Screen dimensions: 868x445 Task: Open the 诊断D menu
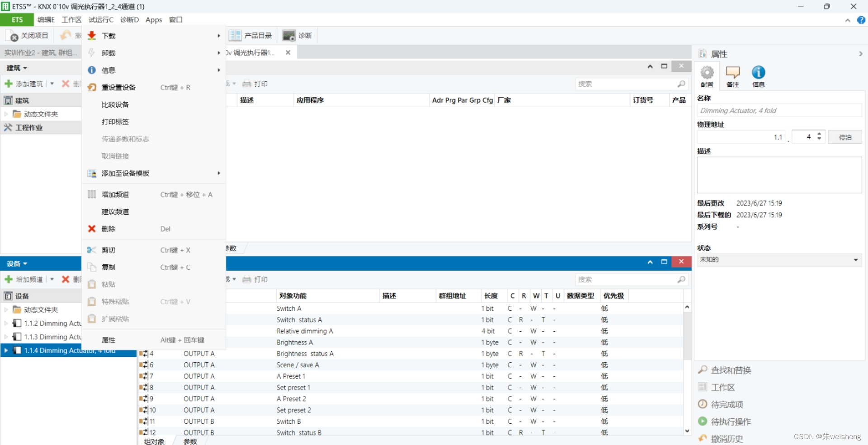point(129,20)
